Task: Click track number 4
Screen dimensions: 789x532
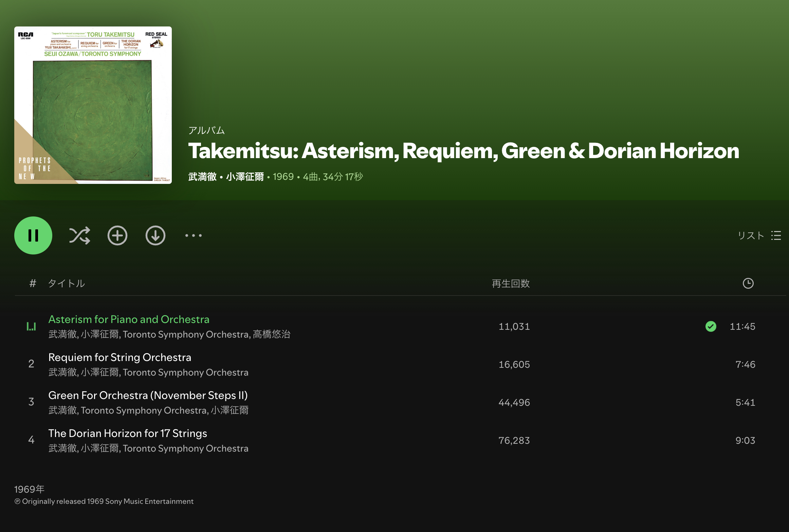Action: pyautogui.click(x=31, y=440)
